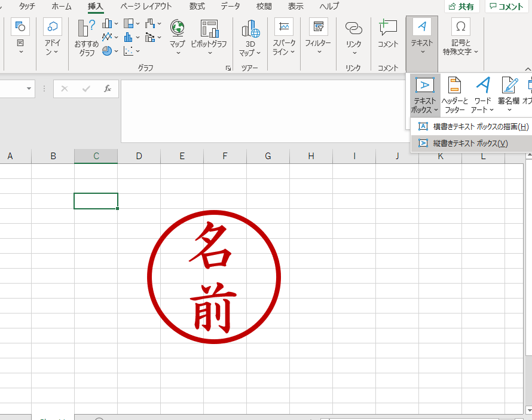Confirm formula entry with checkmark button

click(86, 89)
